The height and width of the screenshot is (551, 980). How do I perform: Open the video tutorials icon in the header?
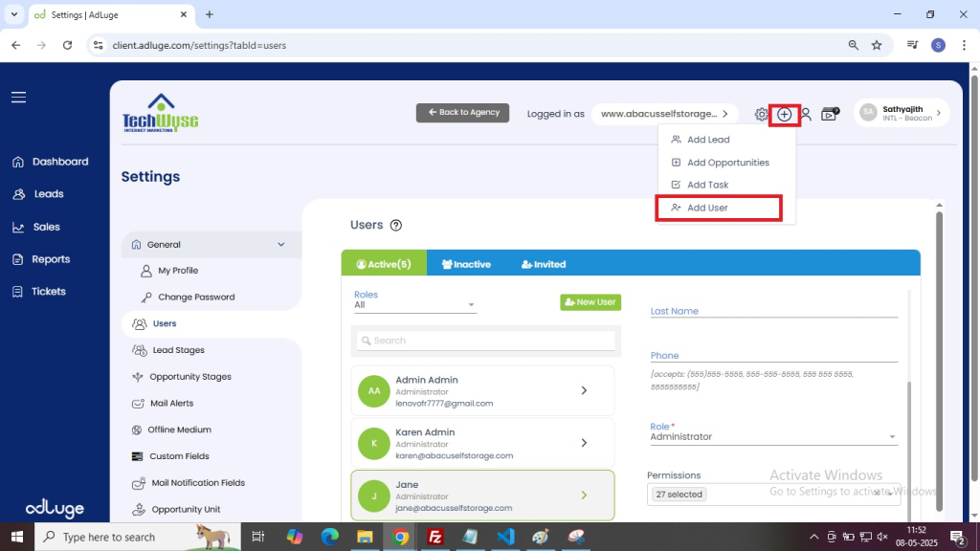tap(830, 114)
